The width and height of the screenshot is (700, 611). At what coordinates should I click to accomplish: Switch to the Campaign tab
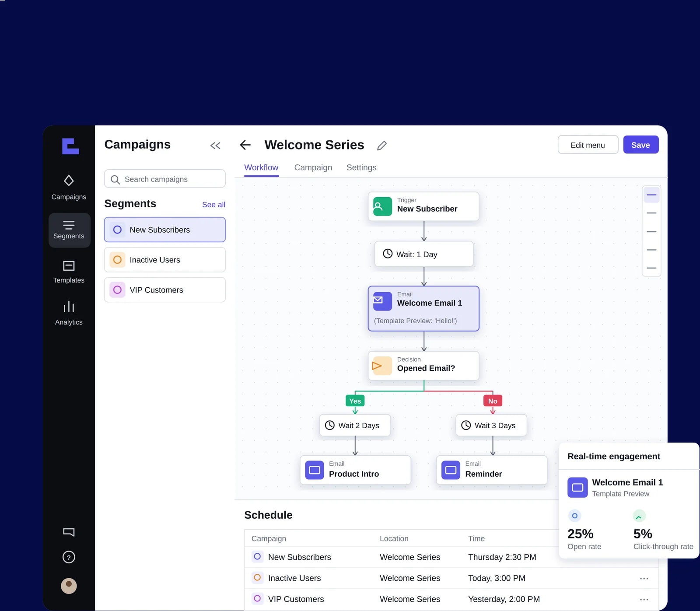(x=313, y=168)
